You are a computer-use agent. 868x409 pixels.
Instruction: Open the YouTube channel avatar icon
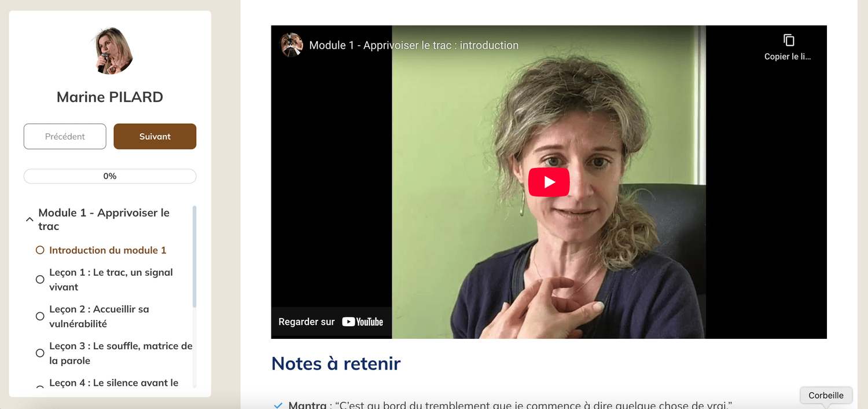pos(292,45)
